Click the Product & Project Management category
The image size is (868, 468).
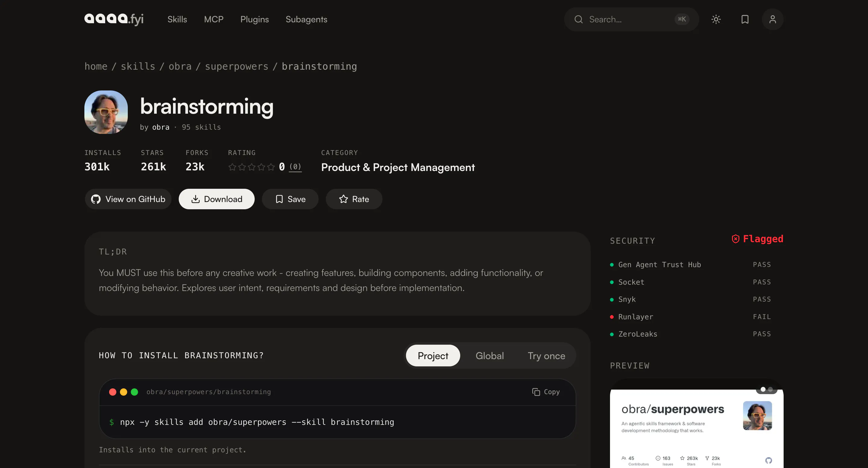click(x=398, y=167)
